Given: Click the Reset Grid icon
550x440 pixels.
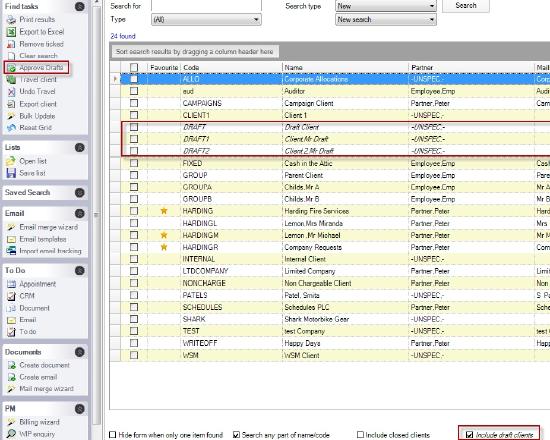Looking at the screenshot, I should click(x=11, y=128).
